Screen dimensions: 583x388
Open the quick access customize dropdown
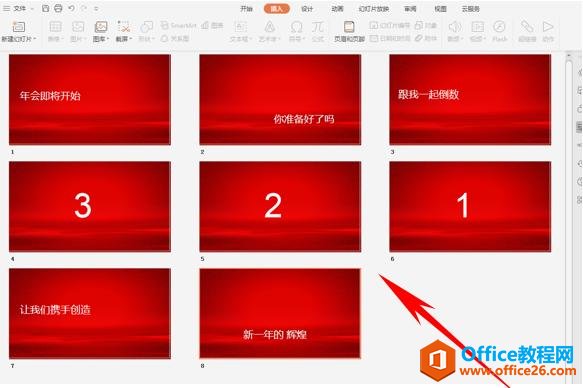pos(96,8)
